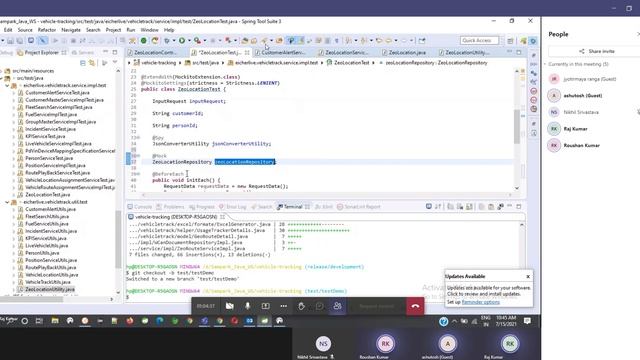Collapse Currently in this meeting list
This screenshot has height=360, width=640.
coord(545,64)
